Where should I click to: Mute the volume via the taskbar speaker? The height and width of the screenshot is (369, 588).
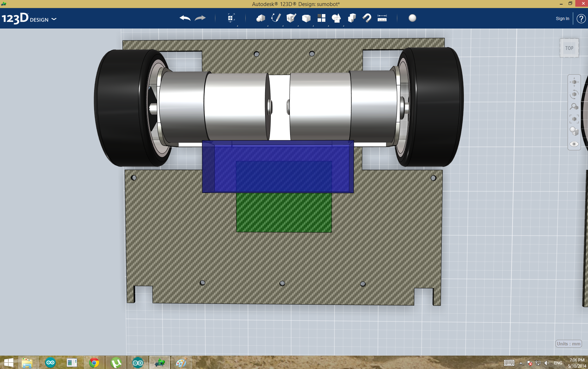point(547,363)
